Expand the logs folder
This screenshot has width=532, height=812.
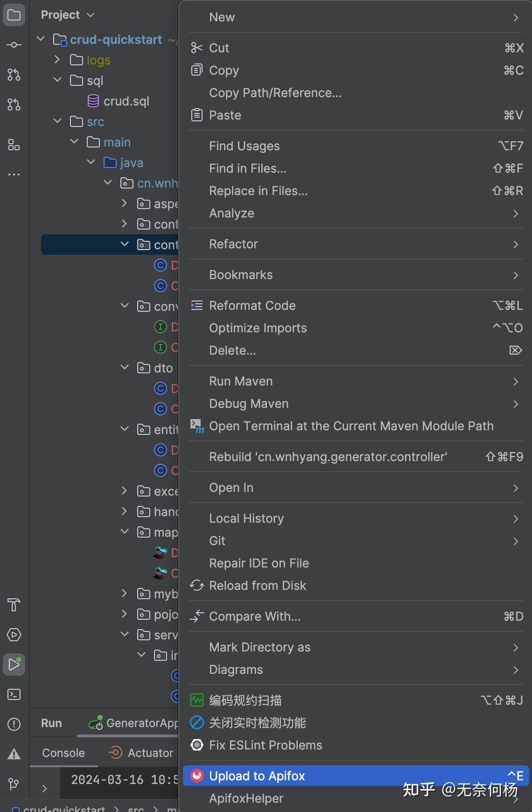pyautogui.click(x=57, y=60)
